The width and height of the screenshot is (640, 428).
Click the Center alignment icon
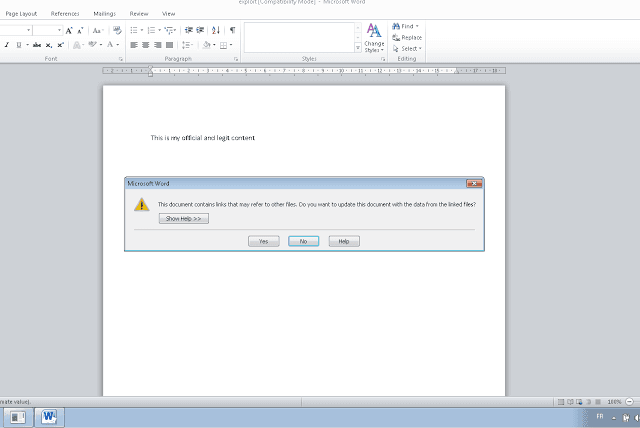point(146,45)
